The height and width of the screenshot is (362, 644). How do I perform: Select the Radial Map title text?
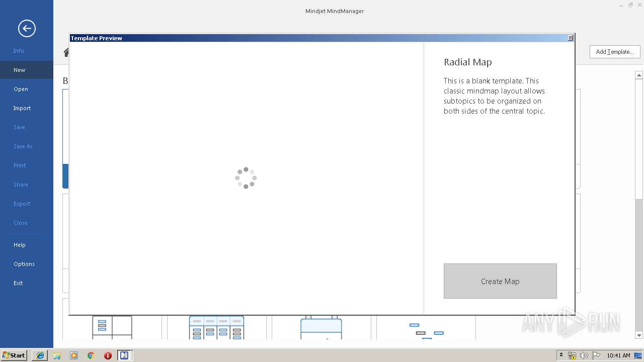(468, 62)
